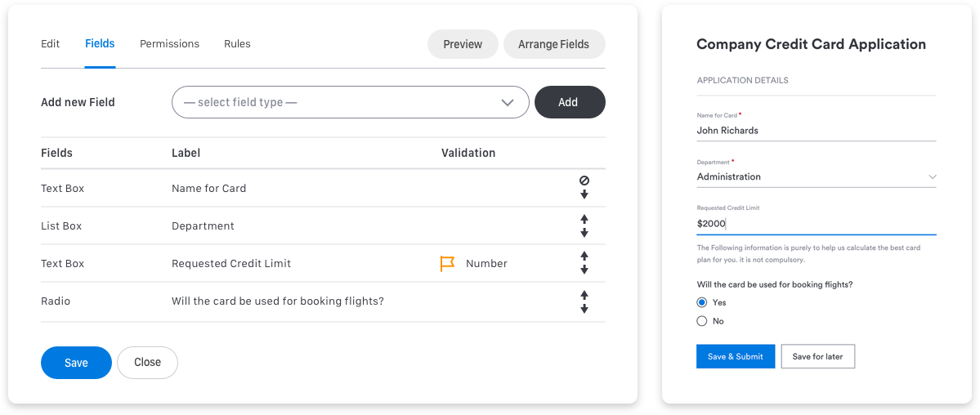The height and width of the screenshot is (415, 980).
Task: Click the Preview button
Action: coord(463,44)
